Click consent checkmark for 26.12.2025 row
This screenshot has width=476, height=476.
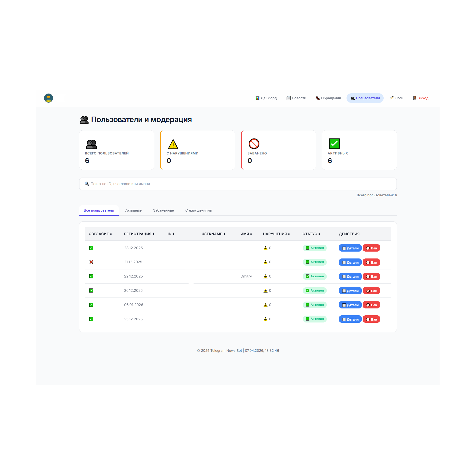91,290
